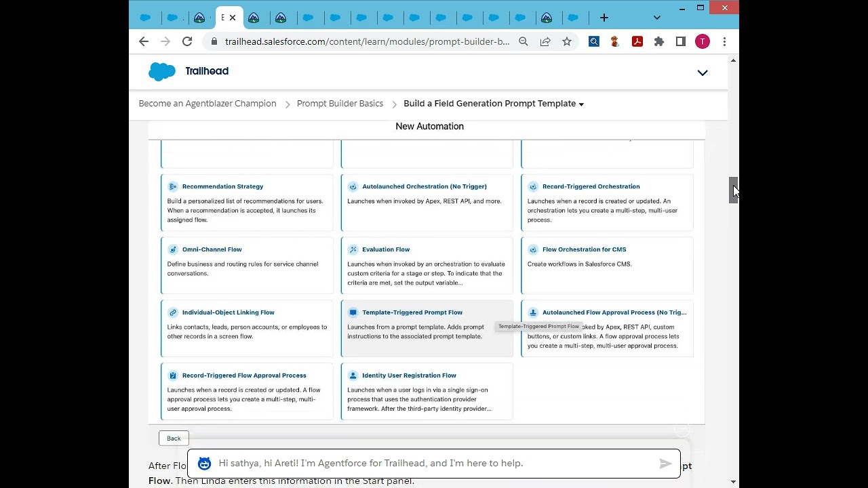
Task: Click the Agentforce bot avatar icon
Action: [204, 464]
